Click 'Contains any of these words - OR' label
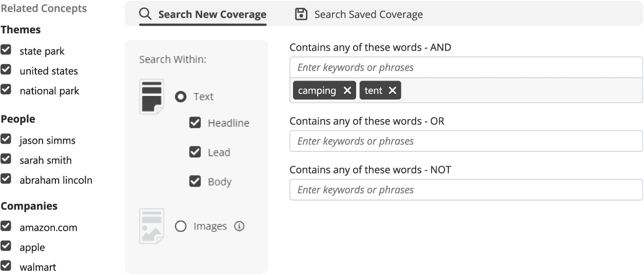 [367, 122]
